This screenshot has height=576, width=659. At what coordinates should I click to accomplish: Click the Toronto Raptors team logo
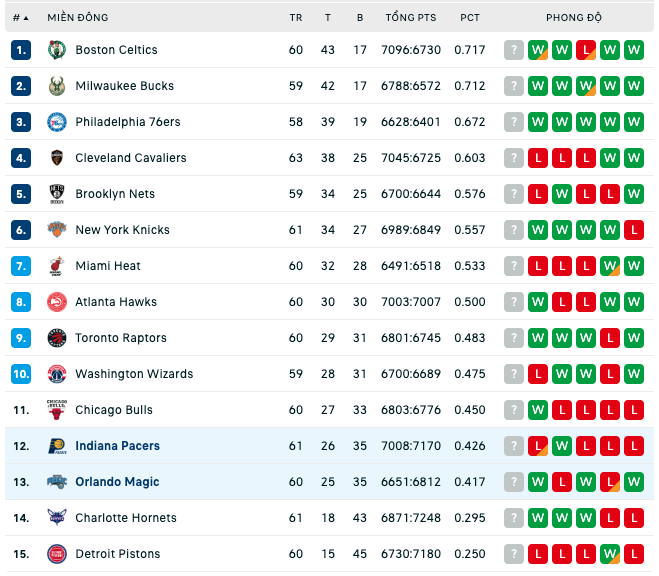[57, 338]
